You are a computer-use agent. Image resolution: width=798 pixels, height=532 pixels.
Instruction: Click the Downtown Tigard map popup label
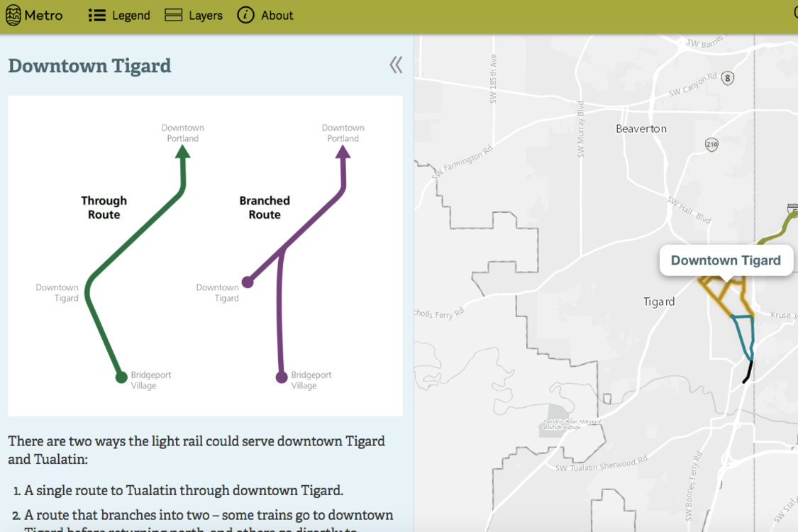(x=726, y=260)
